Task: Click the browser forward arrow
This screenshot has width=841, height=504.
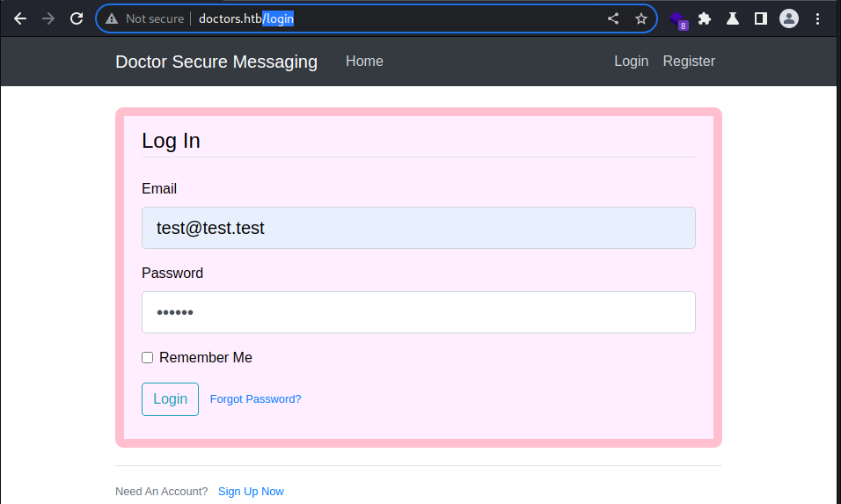Action: click(48, 18)
